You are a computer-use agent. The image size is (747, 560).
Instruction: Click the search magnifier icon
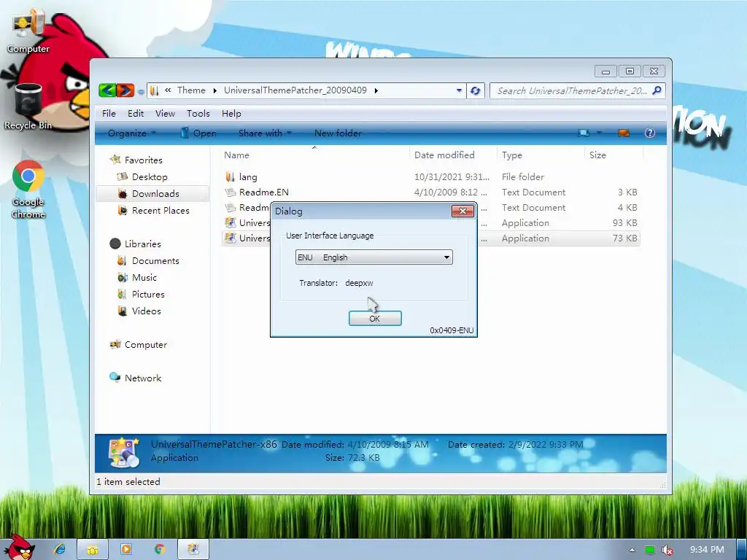(657, 90)
